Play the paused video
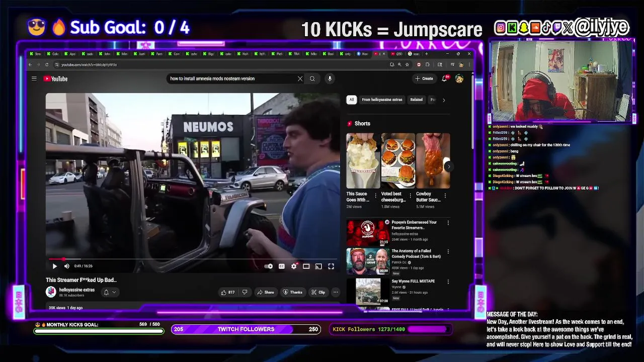 pyautogui.click(x=54, y=266)
